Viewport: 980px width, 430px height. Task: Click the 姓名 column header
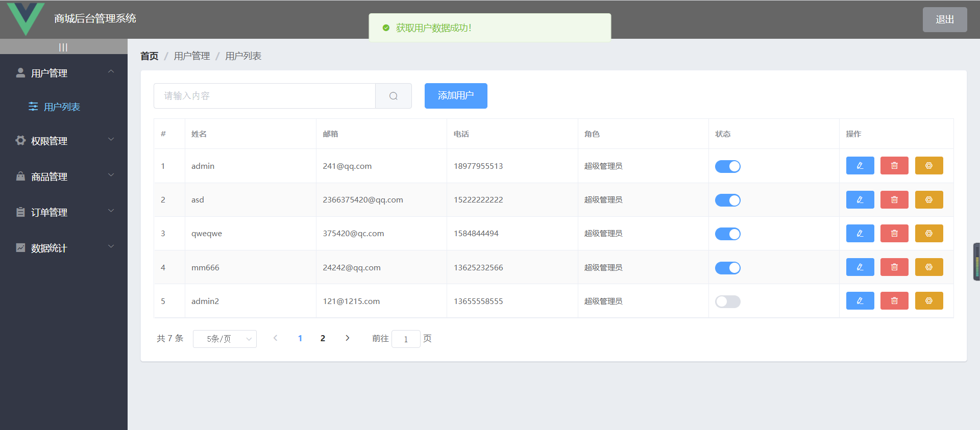(x=199, y=134)
